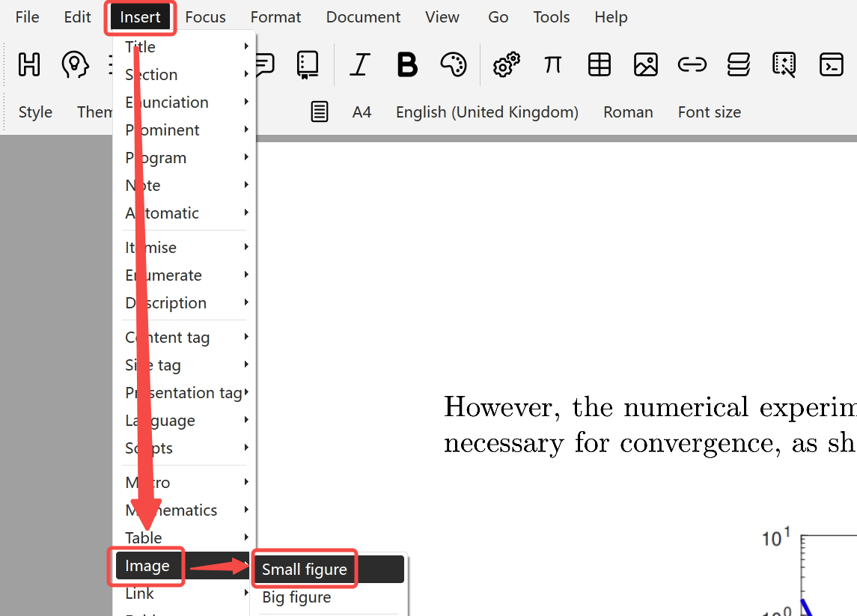Expand the Prominent submenu
The image size is (857, 616).
[185, 130]
